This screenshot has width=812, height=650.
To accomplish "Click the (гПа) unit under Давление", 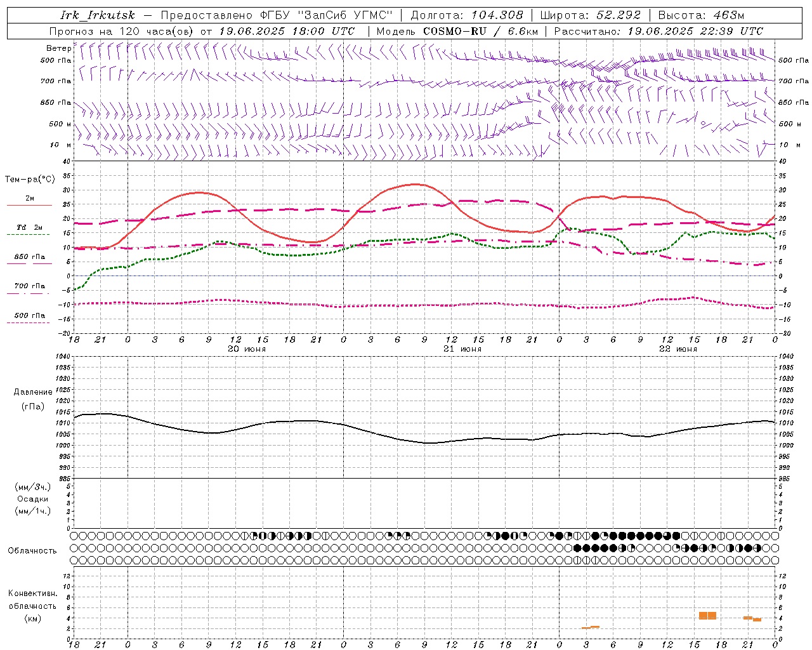I will point(33,407).
